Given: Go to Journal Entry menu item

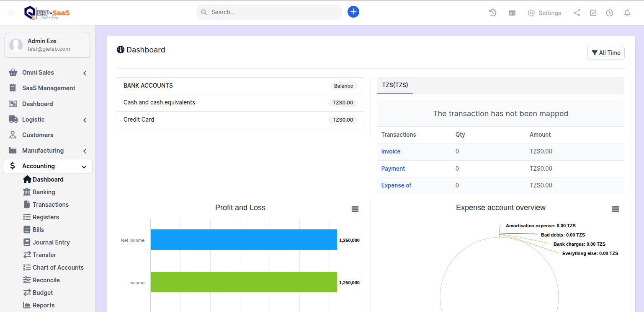Looking at the screenshot, I should coord(51,242).
